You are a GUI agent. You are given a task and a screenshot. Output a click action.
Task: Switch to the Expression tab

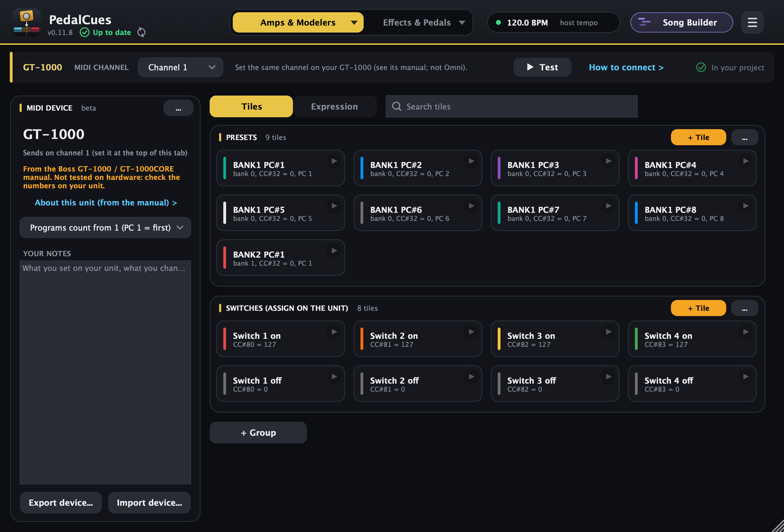point(335,106)
